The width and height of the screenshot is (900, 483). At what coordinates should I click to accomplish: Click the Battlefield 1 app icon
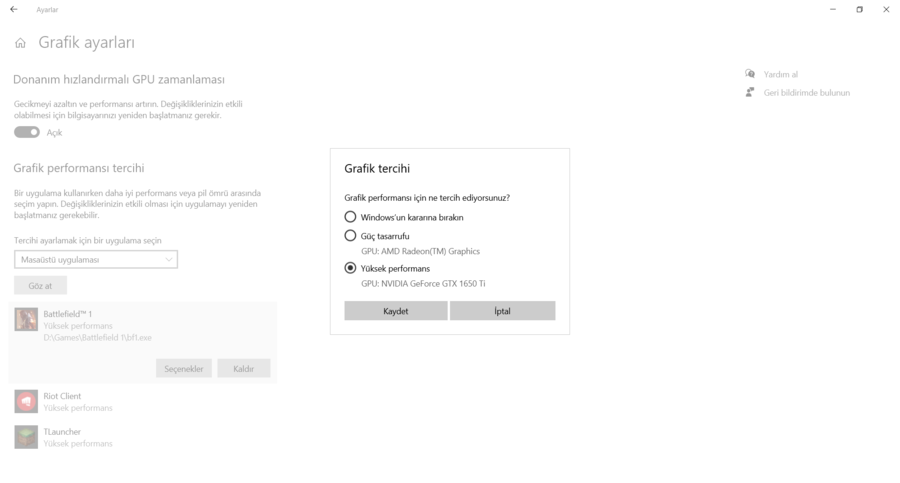point(26,319)
